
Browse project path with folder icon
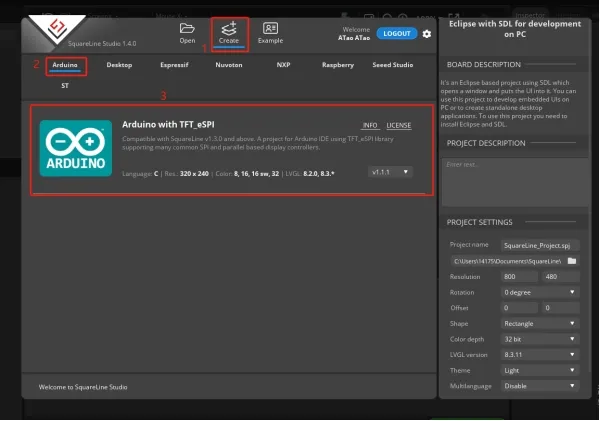(572, 260)
